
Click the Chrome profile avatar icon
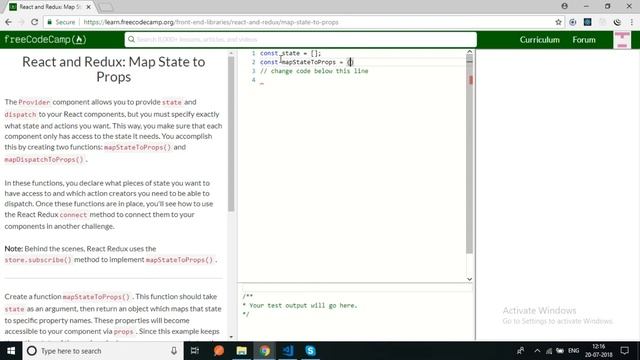click(x=564, y=6)
